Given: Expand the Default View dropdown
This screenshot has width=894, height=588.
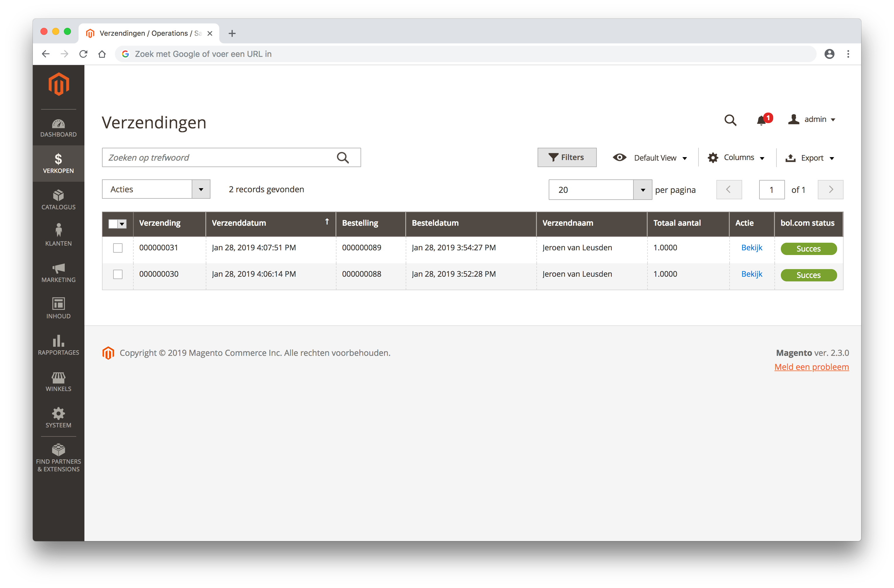Looking at the screenshot, I should click(650, 158).
